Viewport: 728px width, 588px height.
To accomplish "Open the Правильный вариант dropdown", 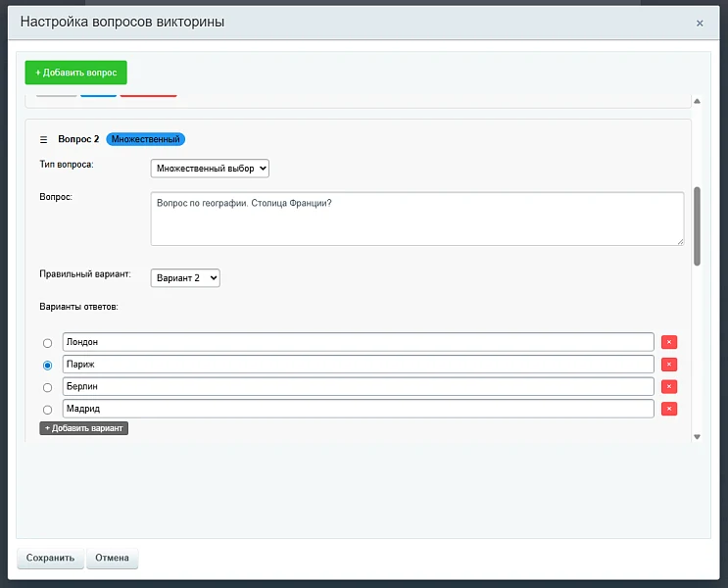I will (x=185, y=277).
